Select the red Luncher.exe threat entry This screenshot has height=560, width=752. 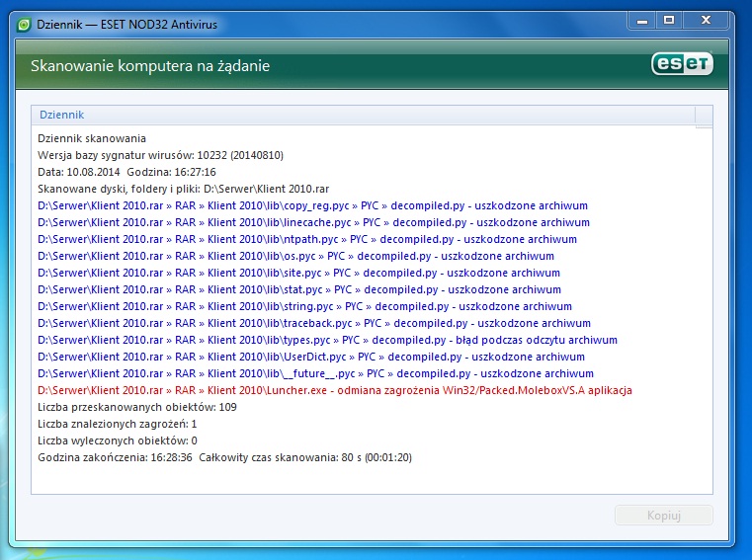tap(335, 390)
